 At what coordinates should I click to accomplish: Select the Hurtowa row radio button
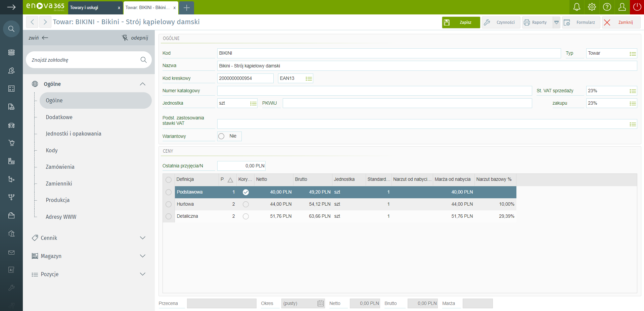pos(169,204)
